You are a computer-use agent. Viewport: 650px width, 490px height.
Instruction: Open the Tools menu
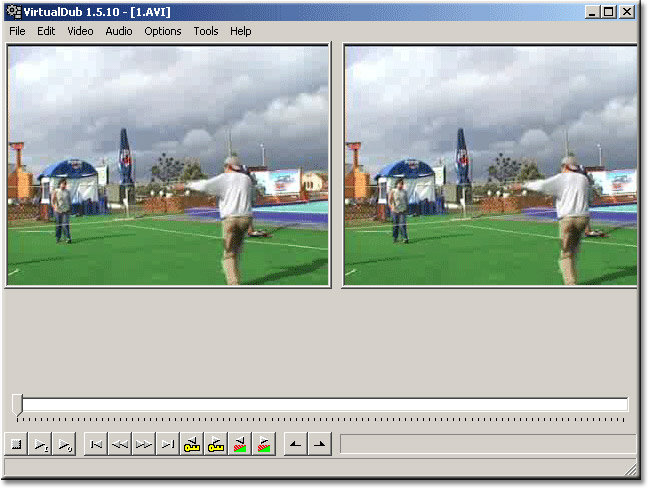pyautogui.click(x=206, y=31)
